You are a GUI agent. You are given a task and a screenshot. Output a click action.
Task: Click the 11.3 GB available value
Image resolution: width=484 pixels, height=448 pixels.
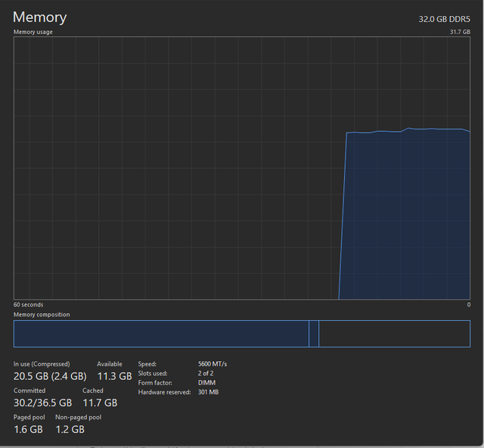coord(114,376)
